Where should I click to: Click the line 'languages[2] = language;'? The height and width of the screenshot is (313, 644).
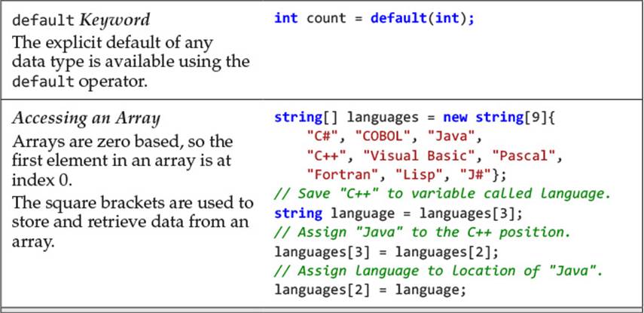371,290
